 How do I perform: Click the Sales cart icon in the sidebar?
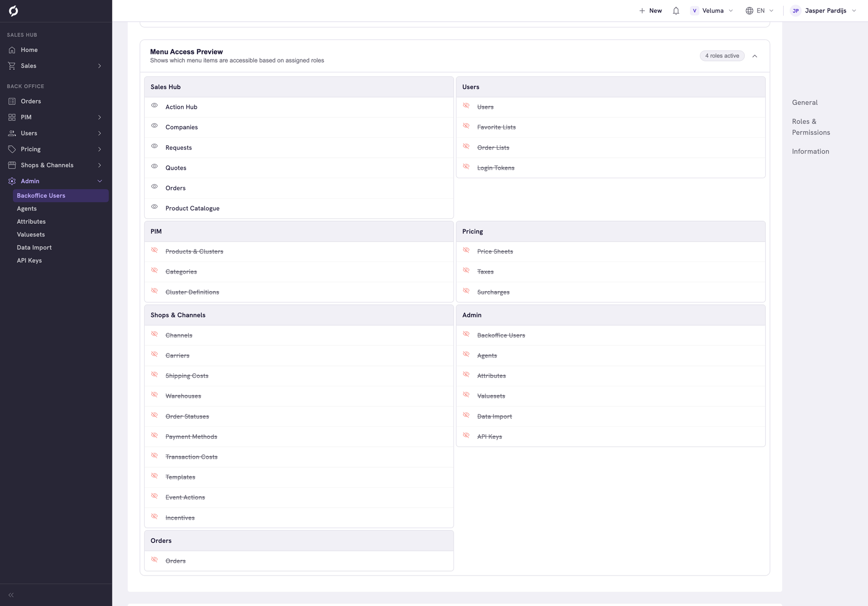[x=12, y=66]
